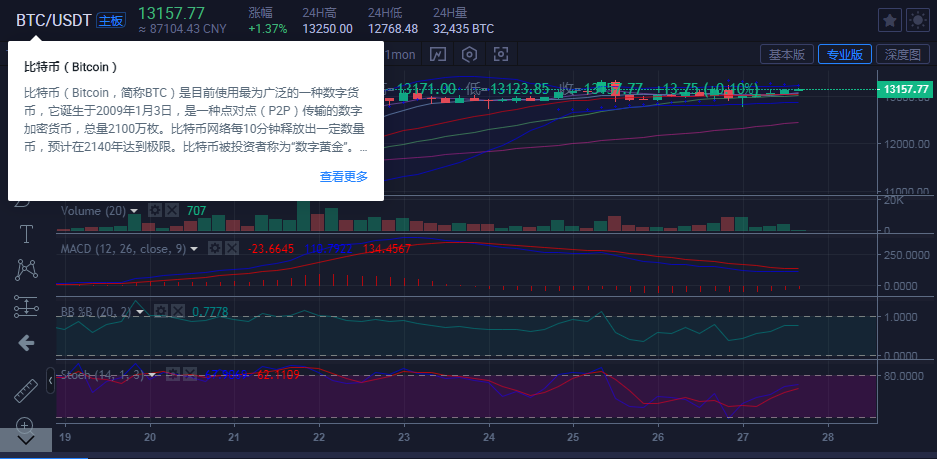
Task: Open chart settings hexagon icon
Action: click(470, 55)
